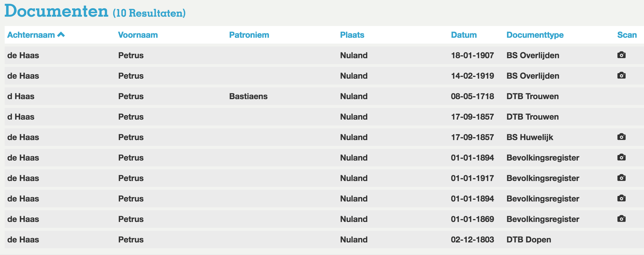Open the scan for the 01-01-1894 Bevolkingsregister row
Screen dimensions: 644x255
(622, 157)
